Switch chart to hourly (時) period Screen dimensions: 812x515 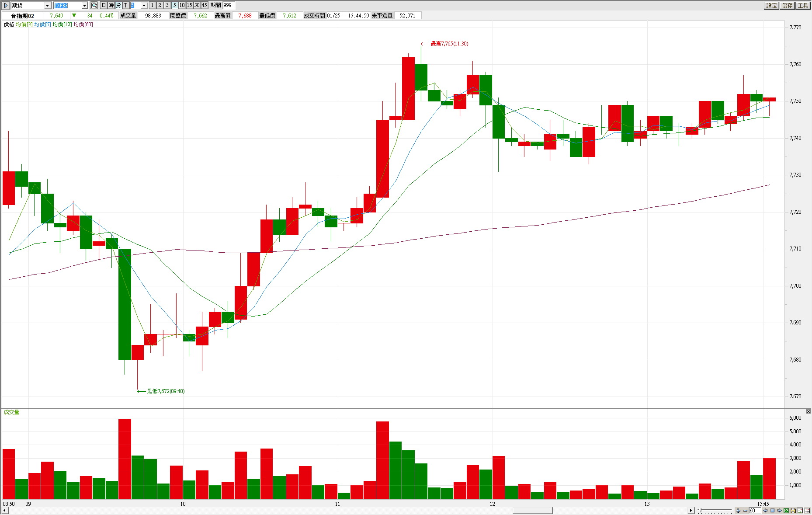pyautogui.click(x=111, y=5)
